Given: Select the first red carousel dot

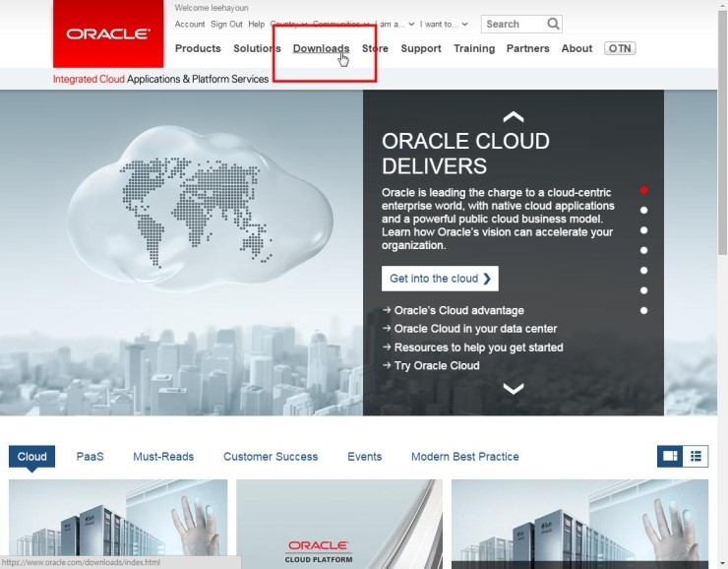Looking at the screenshot, I should [x=643, y=190].
